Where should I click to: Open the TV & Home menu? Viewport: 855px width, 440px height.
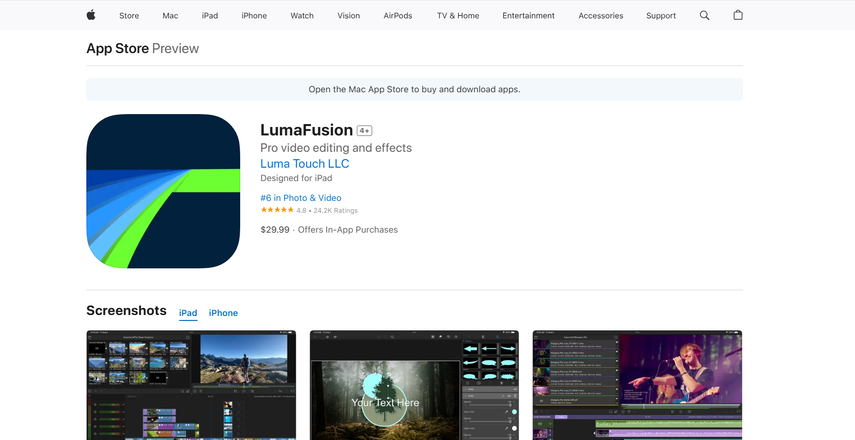click(x=458, y=16)
